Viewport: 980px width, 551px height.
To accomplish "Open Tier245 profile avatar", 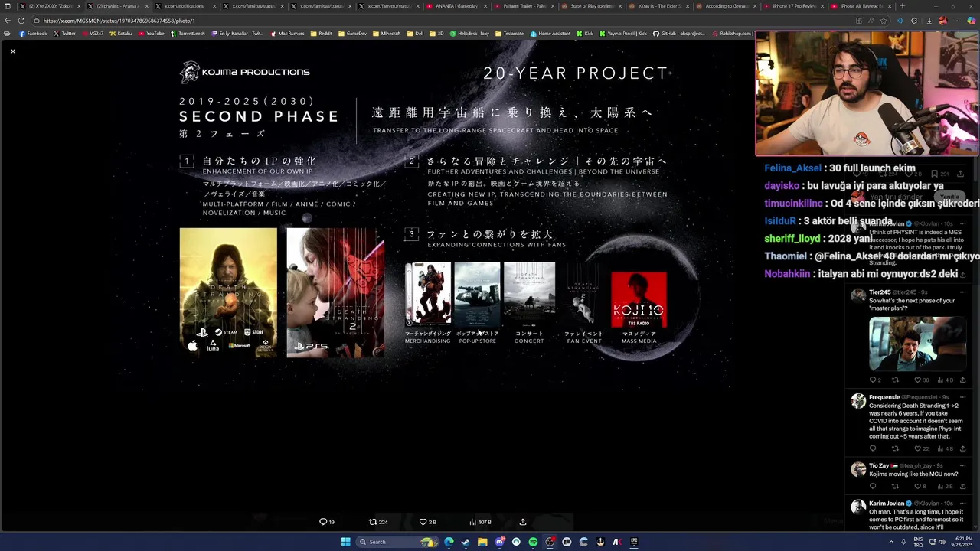I will click(x=858, y=295).
